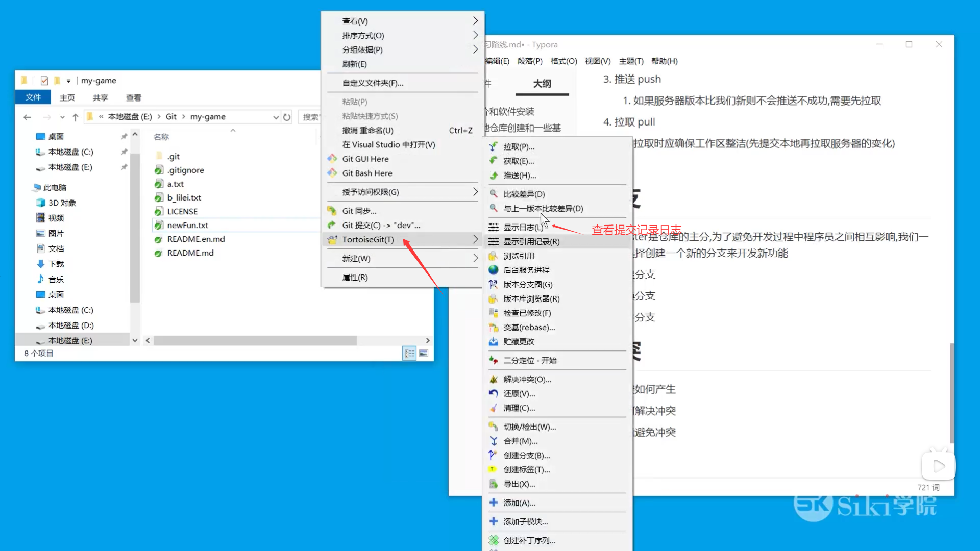Launch the 版本库浏览器 repository browser
This screenshot has width=980, height=551.
(x=531, y=298)
